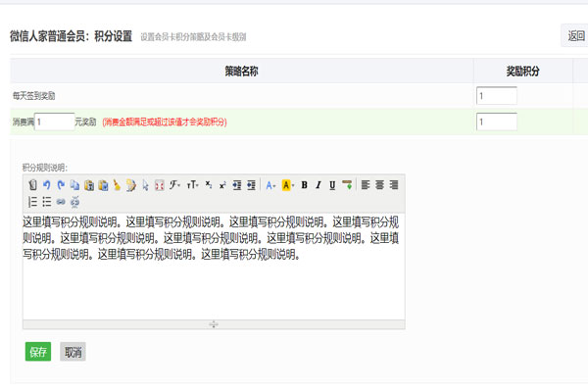Click the 每天签到奖励 reward points input
Viewport: 588px width, 392px height.
coord(497,96)
